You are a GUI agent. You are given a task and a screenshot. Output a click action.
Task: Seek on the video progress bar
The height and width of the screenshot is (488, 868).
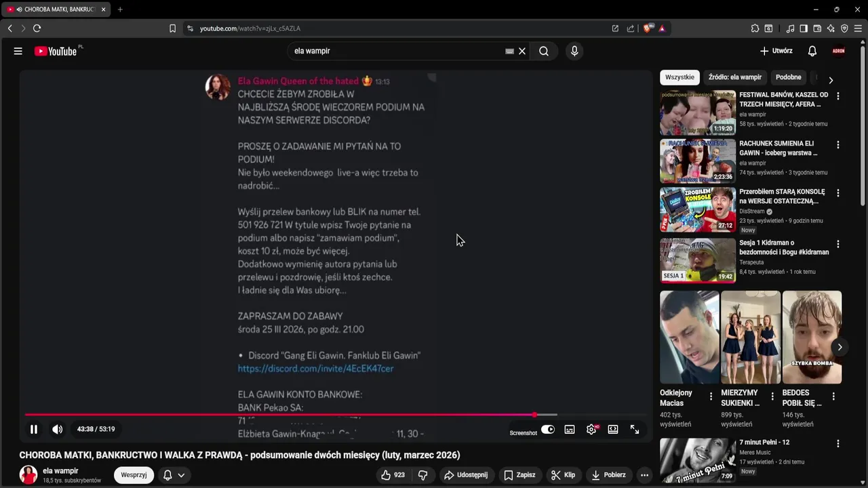tap(336, 415)
